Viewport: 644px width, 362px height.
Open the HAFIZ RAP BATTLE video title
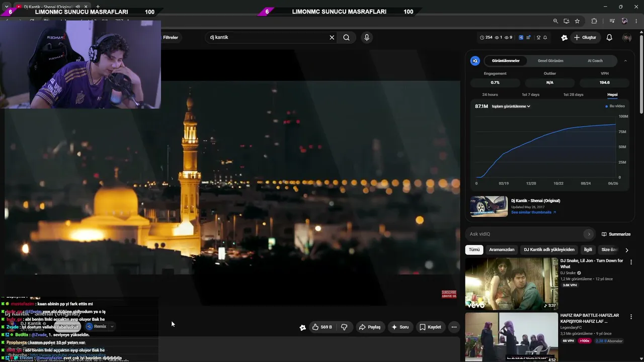point(590,318)
